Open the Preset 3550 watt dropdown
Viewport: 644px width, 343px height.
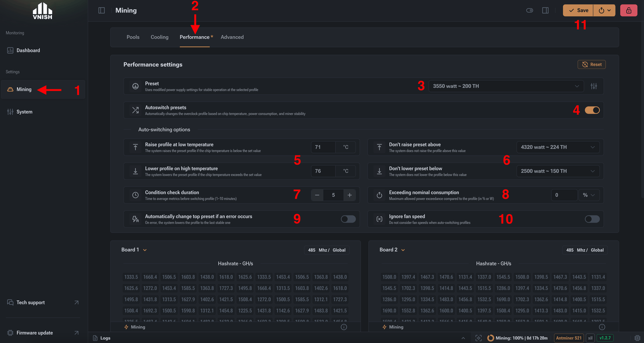pyautogui.click(x=506, y=86)
